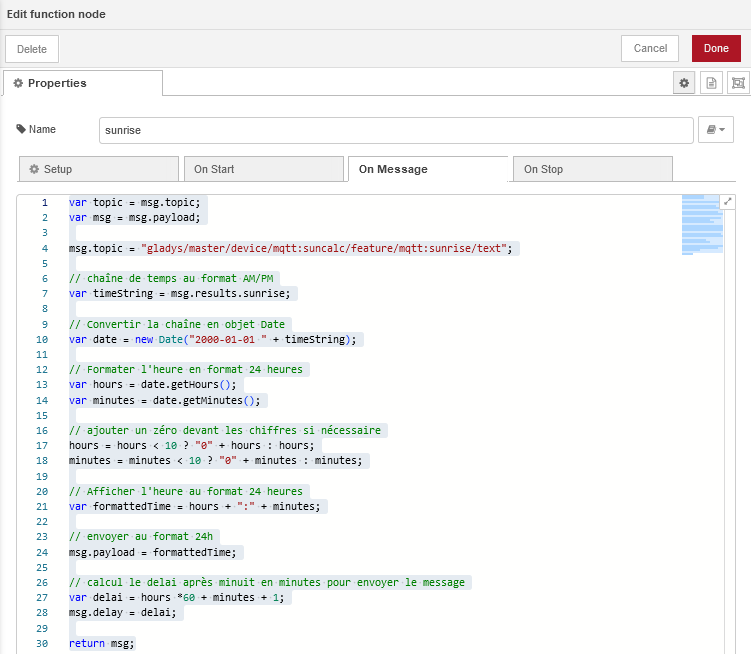
Task: Click the gear icon in Properties tab
Action: coord(18,84)
